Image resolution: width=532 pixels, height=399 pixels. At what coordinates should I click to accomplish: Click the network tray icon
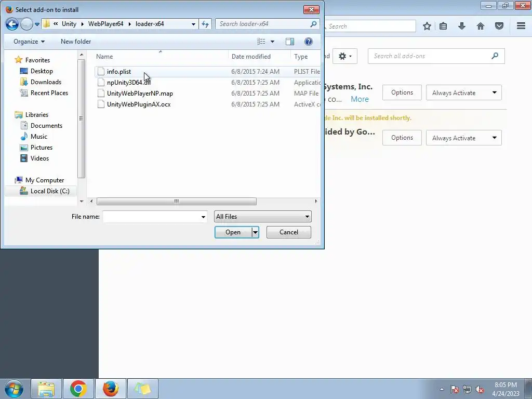pyautogui.click(x=467, y=389)
